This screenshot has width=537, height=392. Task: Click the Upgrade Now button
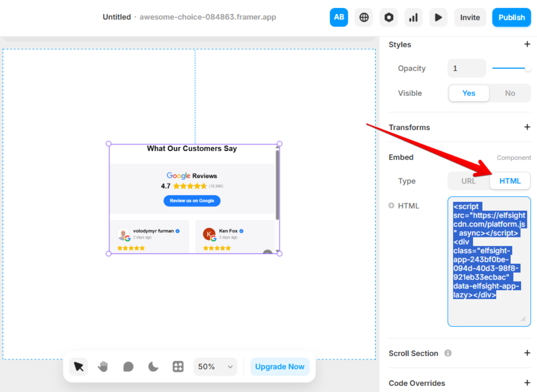[x=280, y=366]
